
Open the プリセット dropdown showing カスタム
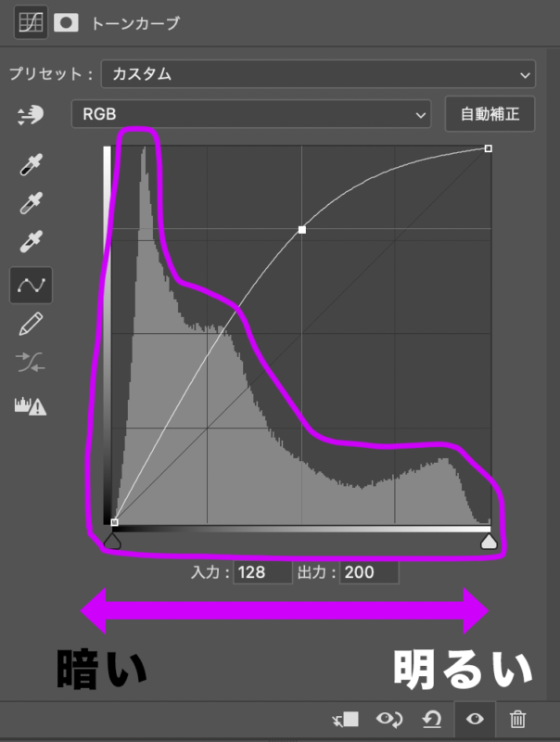coord(318,74)
